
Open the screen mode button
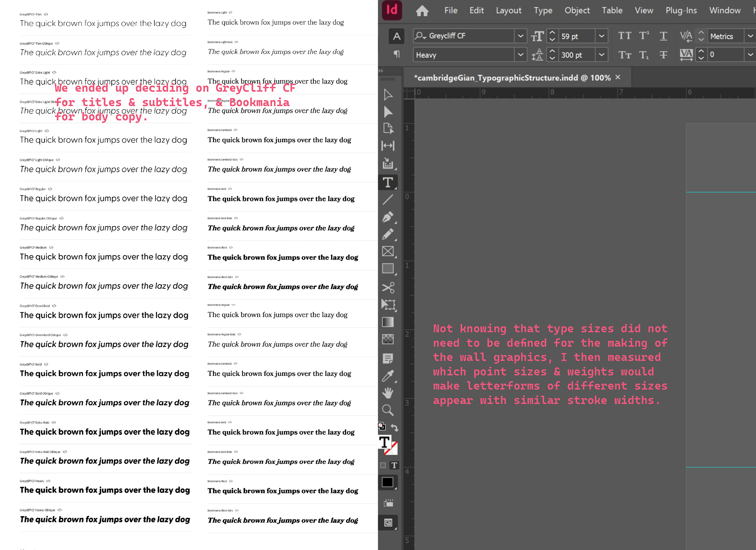[388, 523]
